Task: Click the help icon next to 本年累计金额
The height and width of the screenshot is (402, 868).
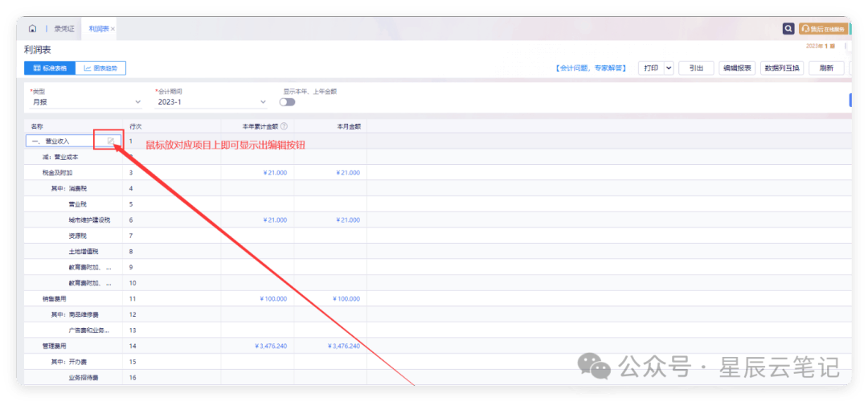Action: pos(284,126)
